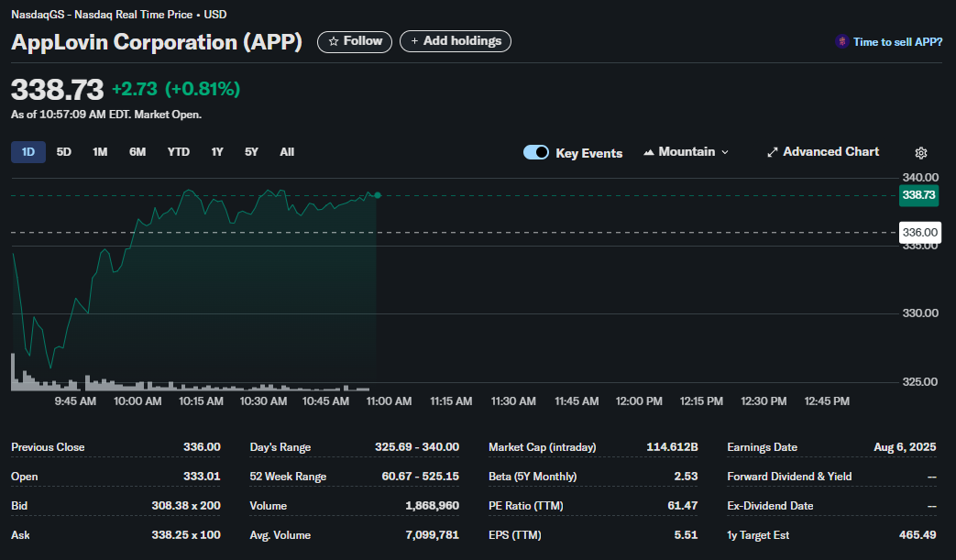Screen dimensions: 956x560
Task: Click the 11:00 AM time axis label
Action: click(389, 401)
